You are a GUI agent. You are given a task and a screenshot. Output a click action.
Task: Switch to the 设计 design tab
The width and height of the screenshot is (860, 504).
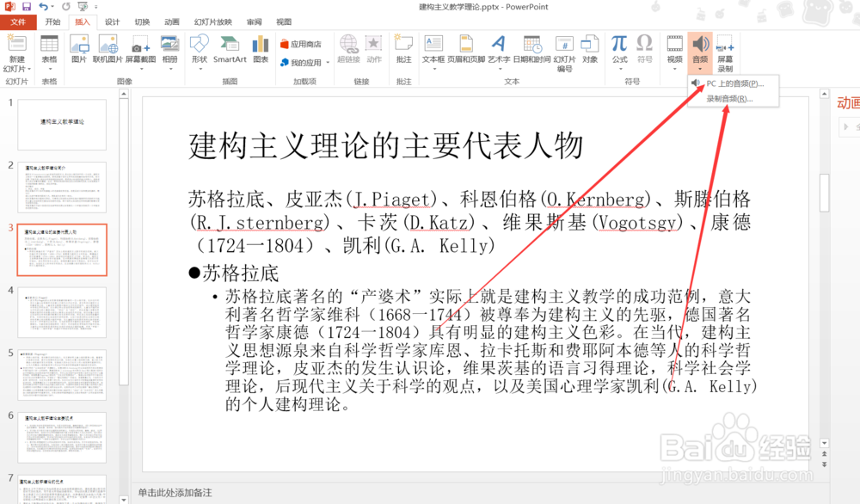coord(112,22)
